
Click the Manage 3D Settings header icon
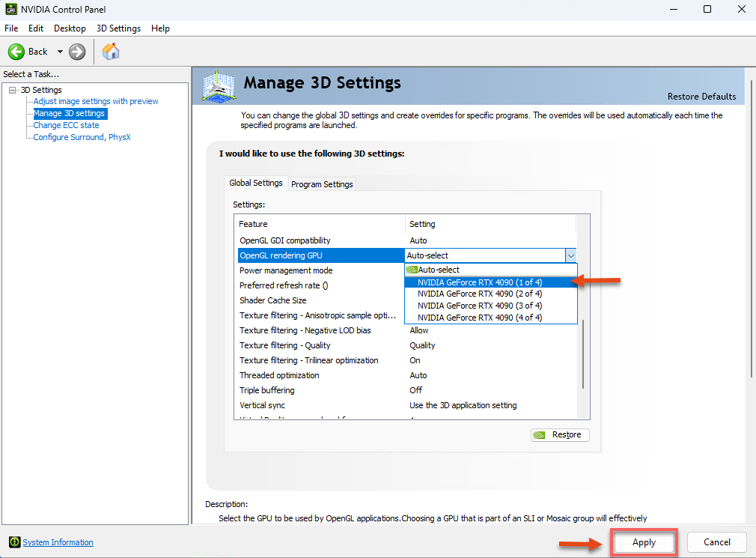tap(219, 86)
